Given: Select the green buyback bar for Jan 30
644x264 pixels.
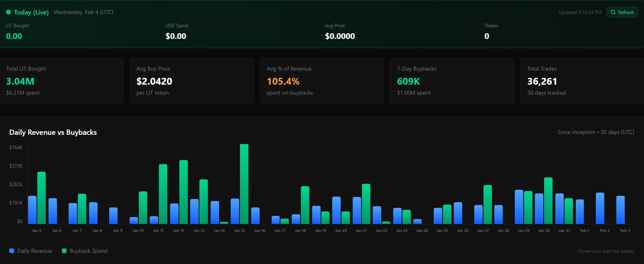Looking at the screenshot, I should [548, 201].
